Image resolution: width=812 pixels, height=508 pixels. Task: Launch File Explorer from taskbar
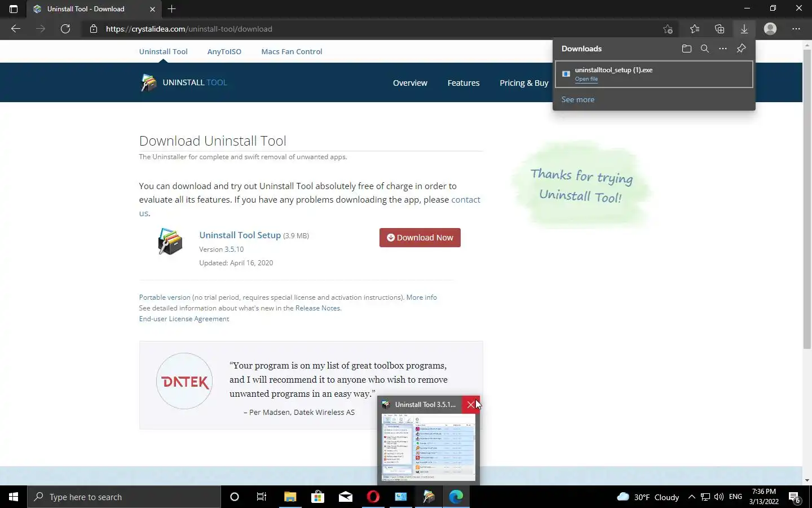coord(290,497)
